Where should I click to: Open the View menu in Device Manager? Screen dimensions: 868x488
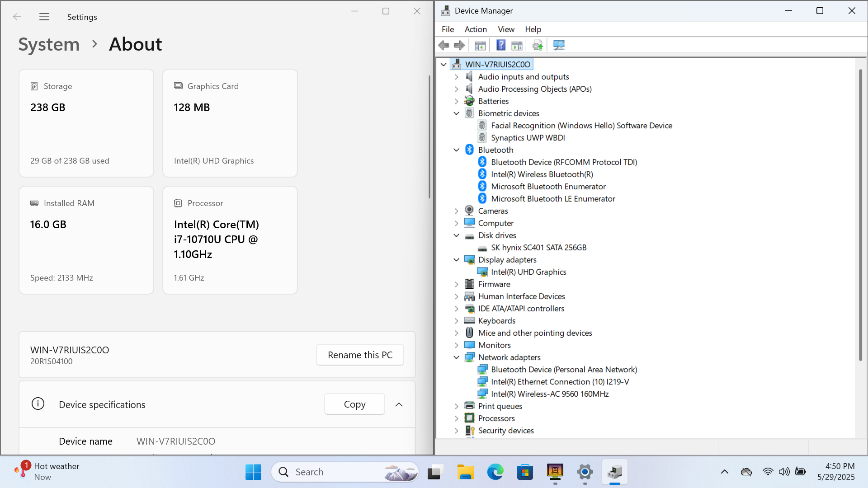(x=506, y=29)
